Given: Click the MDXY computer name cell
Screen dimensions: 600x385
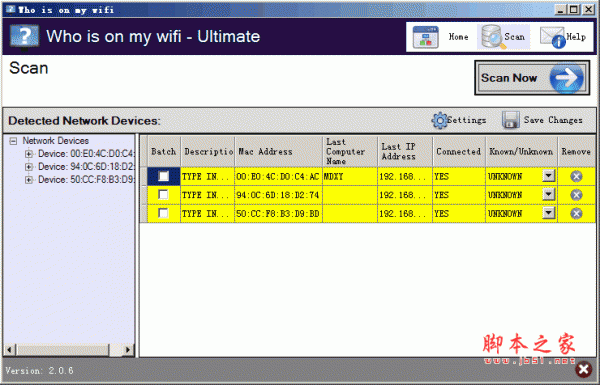Looking at the screenshot, I should pos(350,176).
